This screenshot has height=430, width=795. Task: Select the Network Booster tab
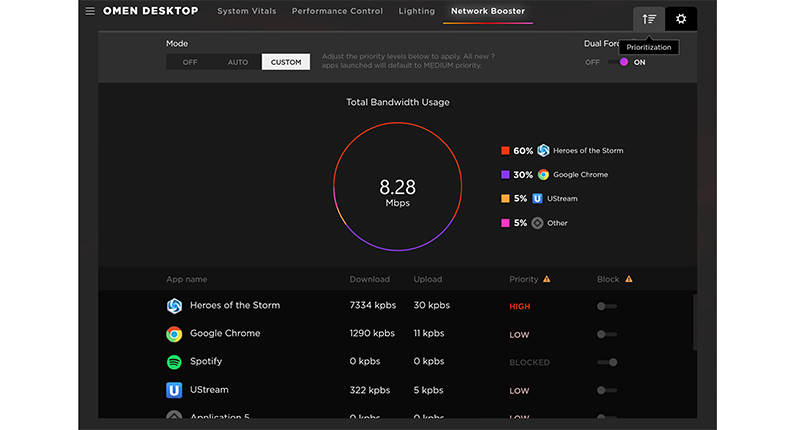pyautogui.click(x=488, y=11)
